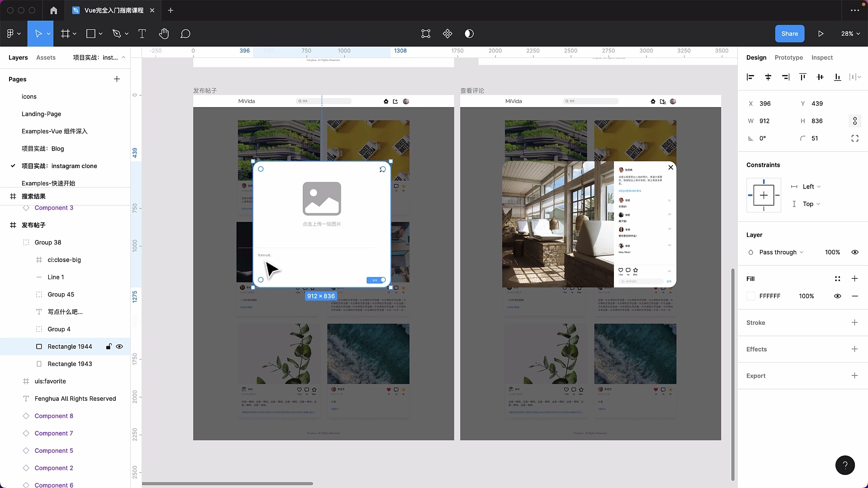The width and height of the screenshot is (868, 488).
Task: Select the Hand tool
Action: (164, 34)
